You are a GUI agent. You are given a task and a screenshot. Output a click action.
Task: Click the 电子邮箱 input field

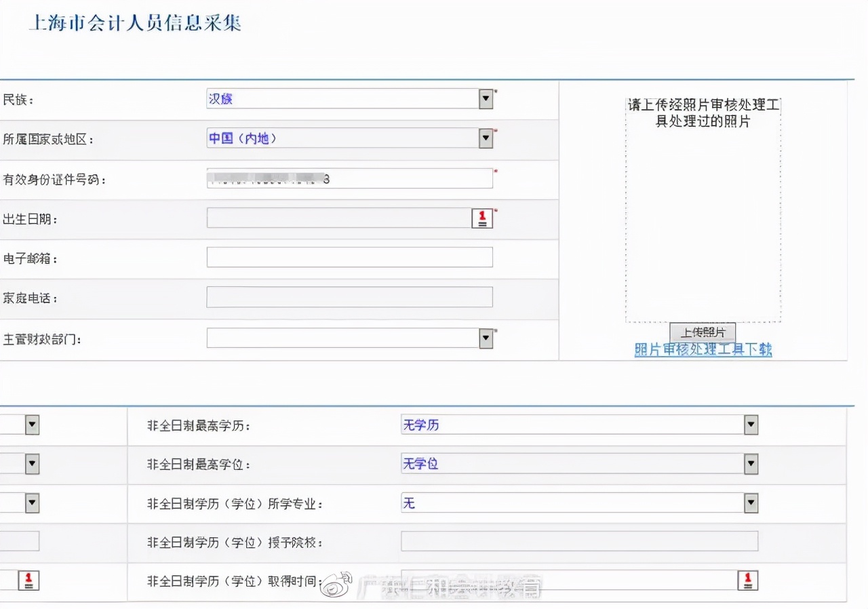coord(349,257)
